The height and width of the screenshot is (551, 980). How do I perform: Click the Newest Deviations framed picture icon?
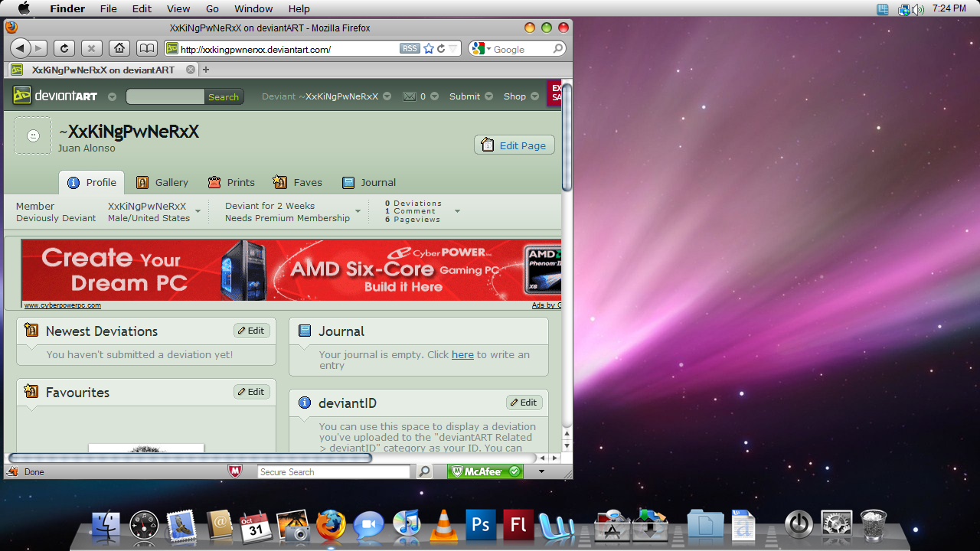31,330
